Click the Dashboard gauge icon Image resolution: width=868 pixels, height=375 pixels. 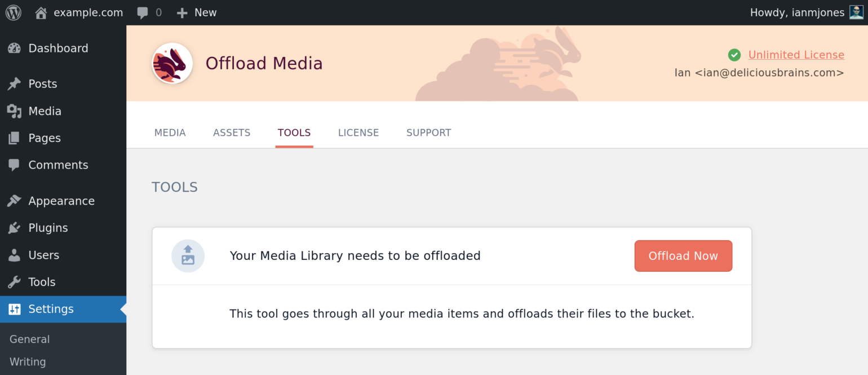point(14,48)
